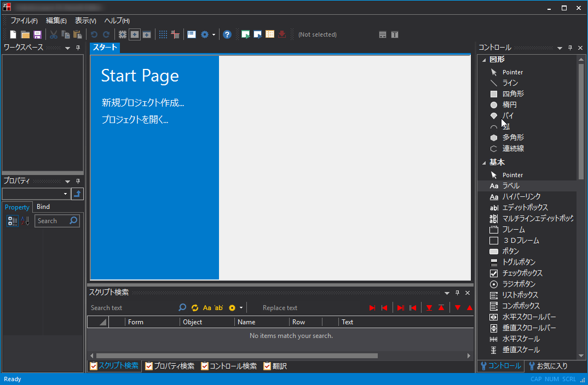Click the プロジェクトを開く link
The height and width of the screenshot is (385, 588).
pyautogui.click(x=135, y=120)
